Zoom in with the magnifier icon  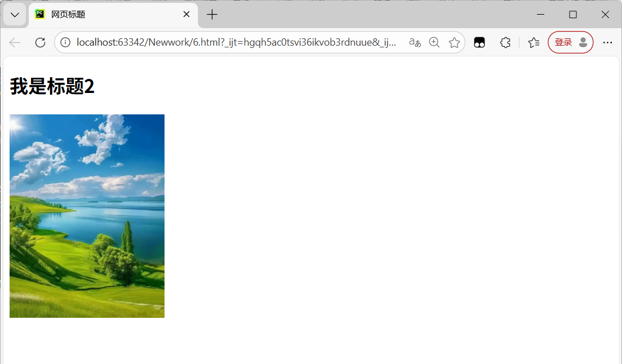click(434, 42)
